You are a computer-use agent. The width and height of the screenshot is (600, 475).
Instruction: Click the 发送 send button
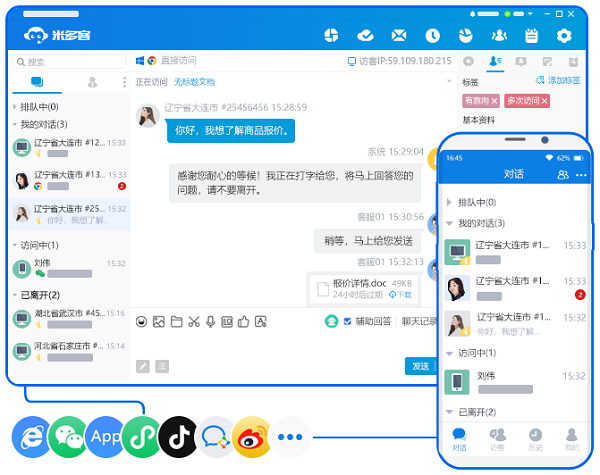tap(421, 366)
